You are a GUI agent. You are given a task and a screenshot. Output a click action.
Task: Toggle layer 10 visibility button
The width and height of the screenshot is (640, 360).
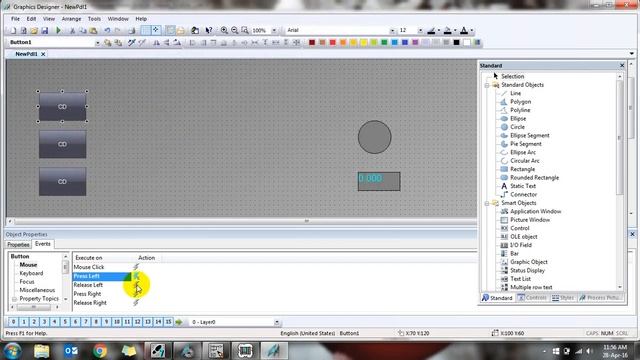tap(117, 322)
